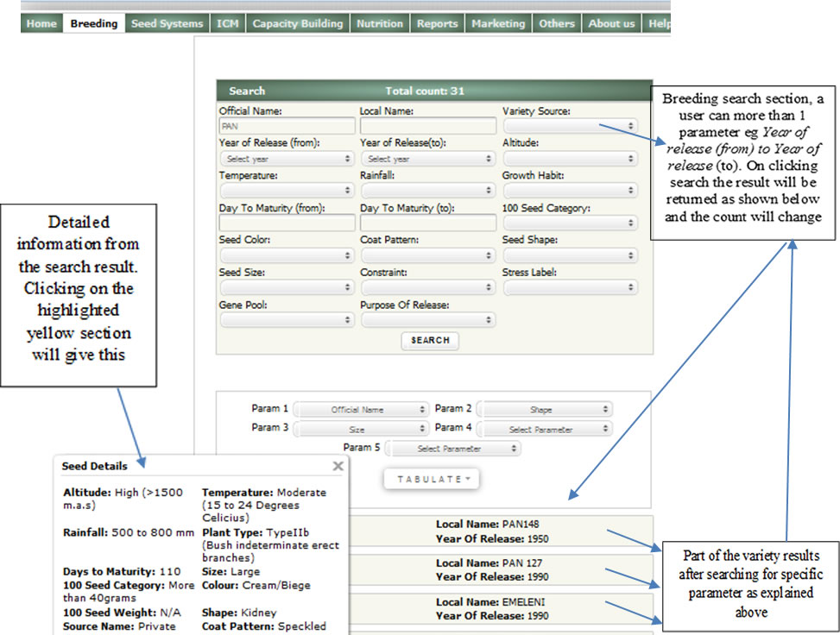Open the Breeding tab
The height and width of the screenshot is (635, 840).
coord(93,24)
